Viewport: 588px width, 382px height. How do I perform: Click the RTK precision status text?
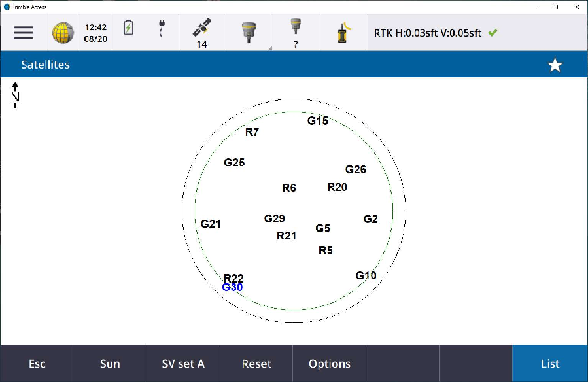point(428,33)
